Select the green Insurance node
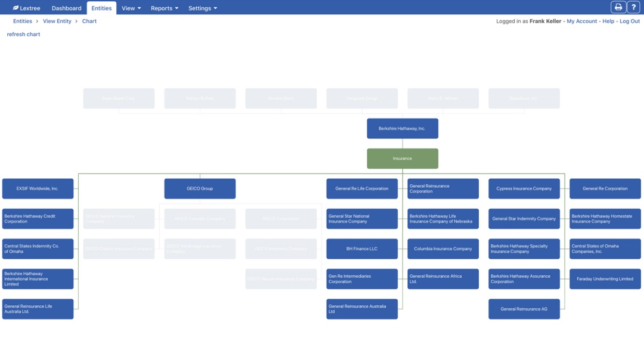644x338 pixels. [402, 159]
